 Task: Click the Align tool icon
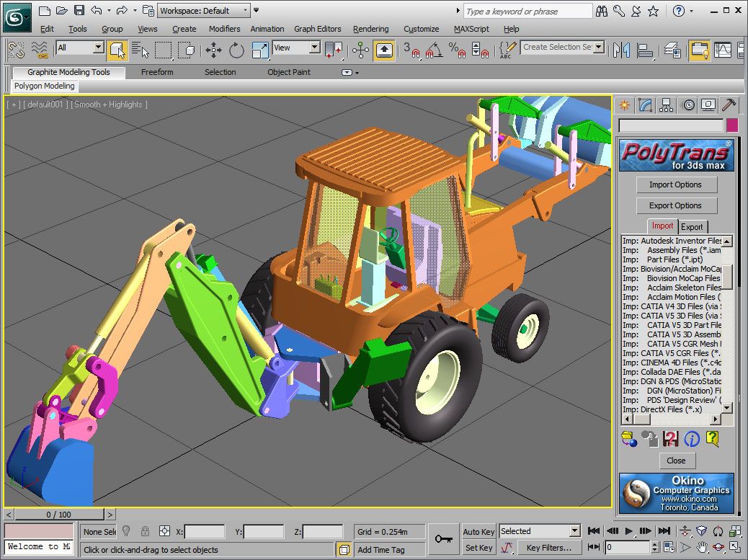coord(645,50)
